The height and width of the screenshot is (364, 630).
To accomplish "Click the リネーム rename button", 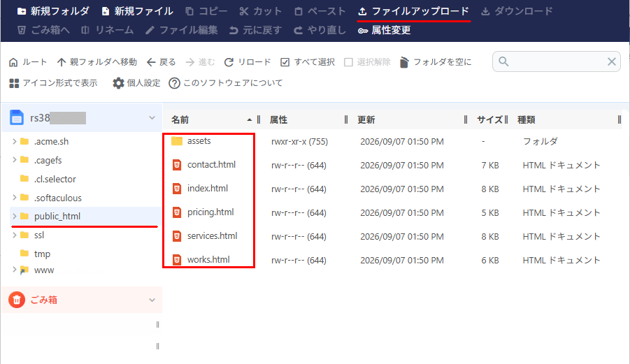I will [x=107, y=30].
